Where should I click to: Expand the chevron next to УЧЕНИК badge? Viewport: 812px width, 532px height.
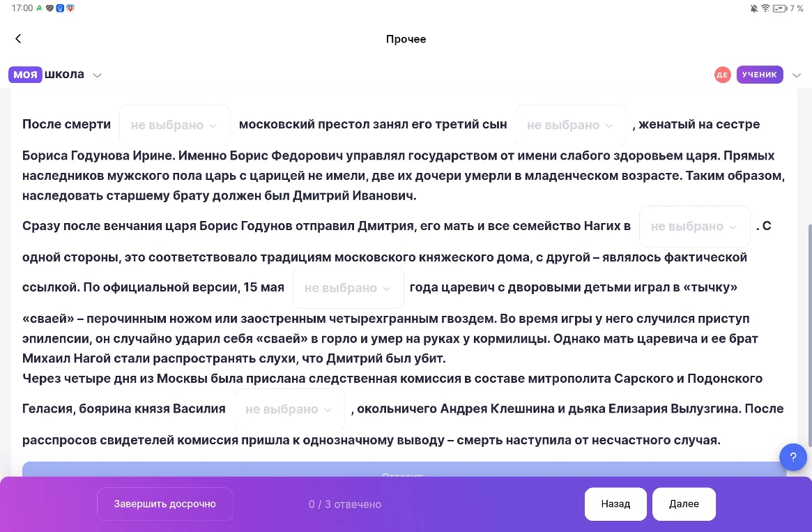click(x=797, y=75)
